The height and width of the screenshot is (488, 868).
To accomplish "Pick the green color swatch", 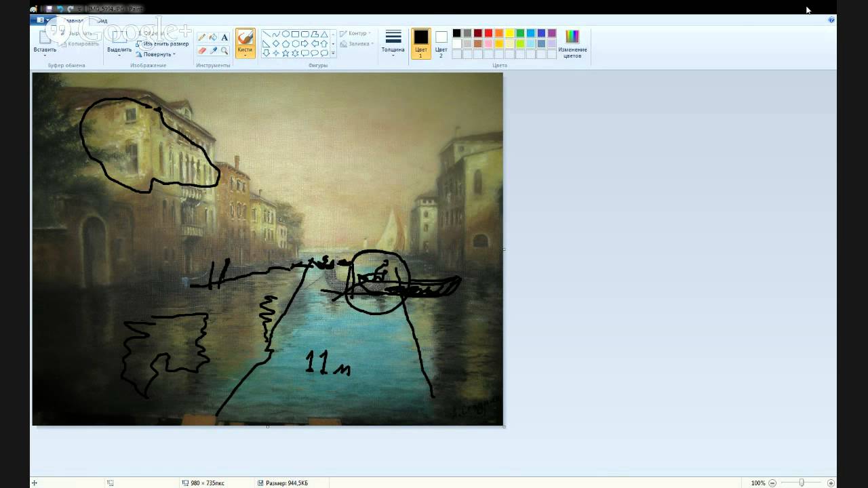I will click(520, 33).
